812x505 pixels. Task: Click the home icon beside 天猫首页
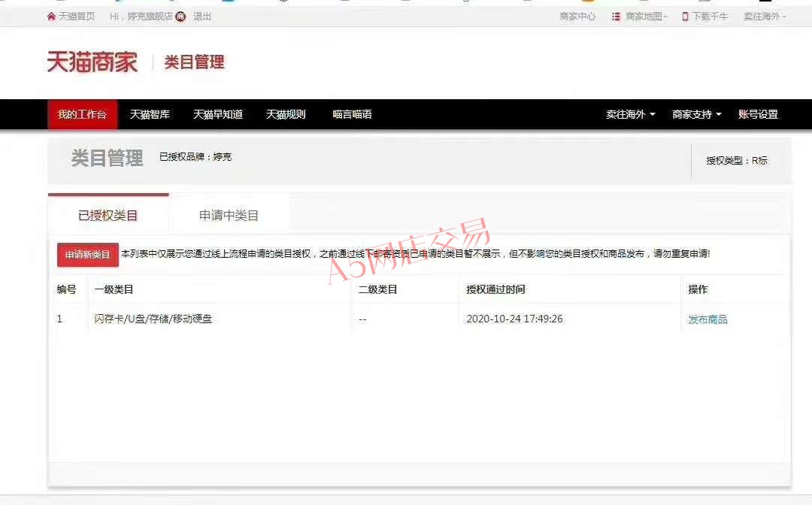(x=51, y=17)
